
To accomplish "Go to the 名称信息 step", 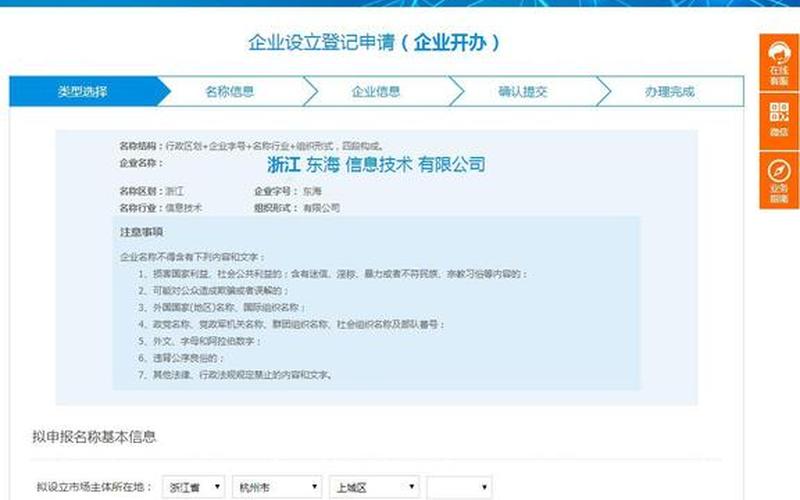I will pyautogui.click(x=230, y=92).
